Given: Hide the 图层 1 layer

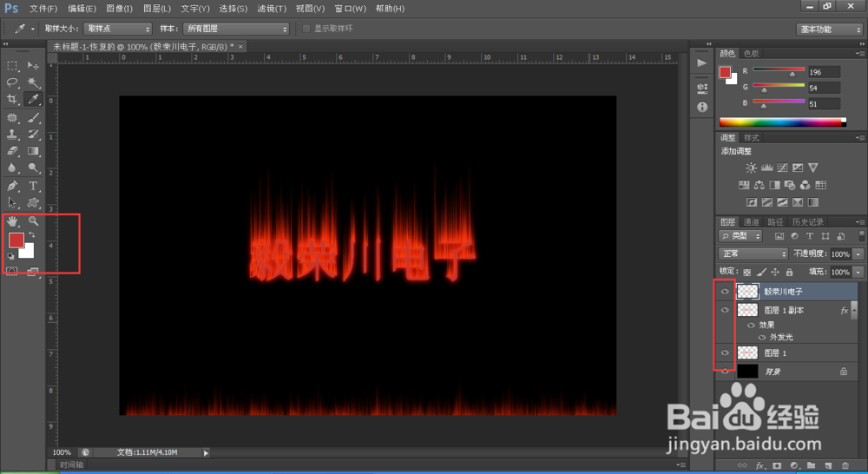Looking at the screenshot, I should (725, 352).
